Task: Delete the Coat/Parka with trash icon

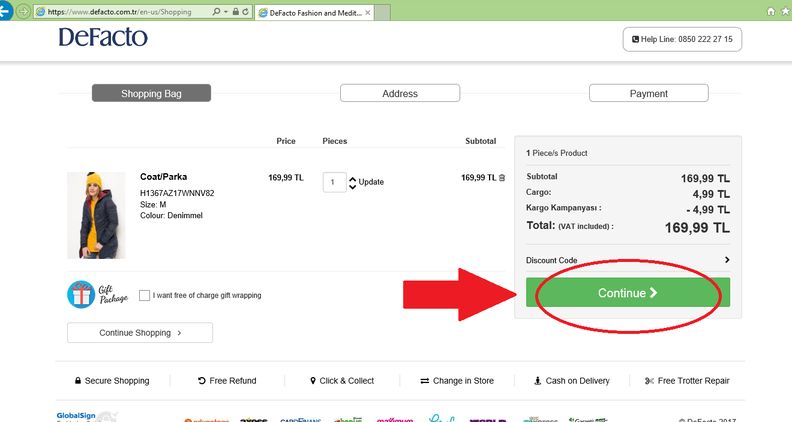Action: pyautogui.click(x=502, y=178)
